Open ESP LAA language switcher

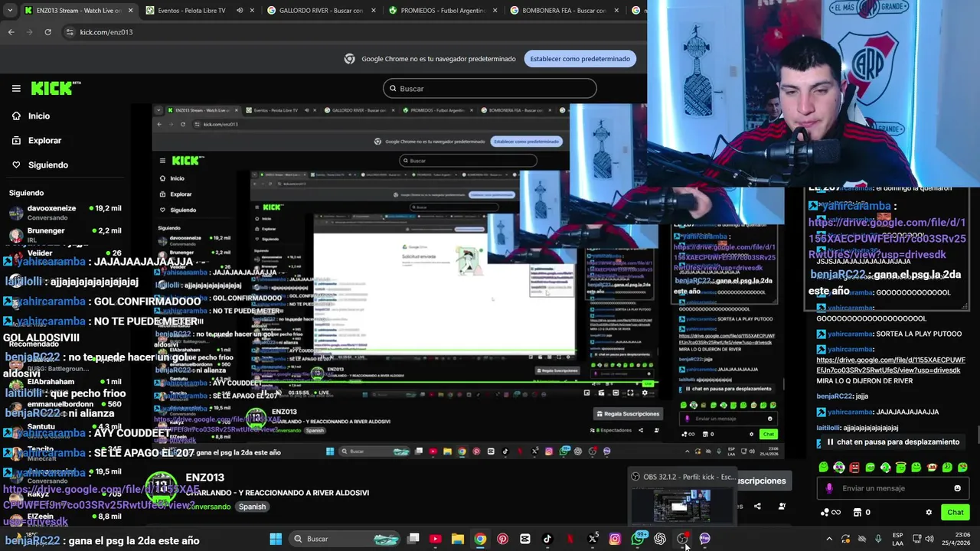point(897,539)
